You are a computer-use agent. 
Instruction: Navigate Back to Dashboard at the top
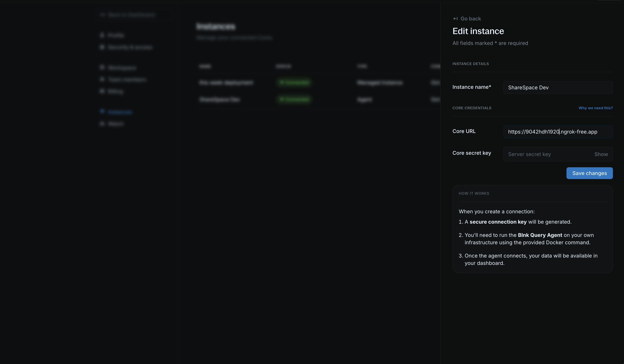pyautogui.click(x=131, y=15)
